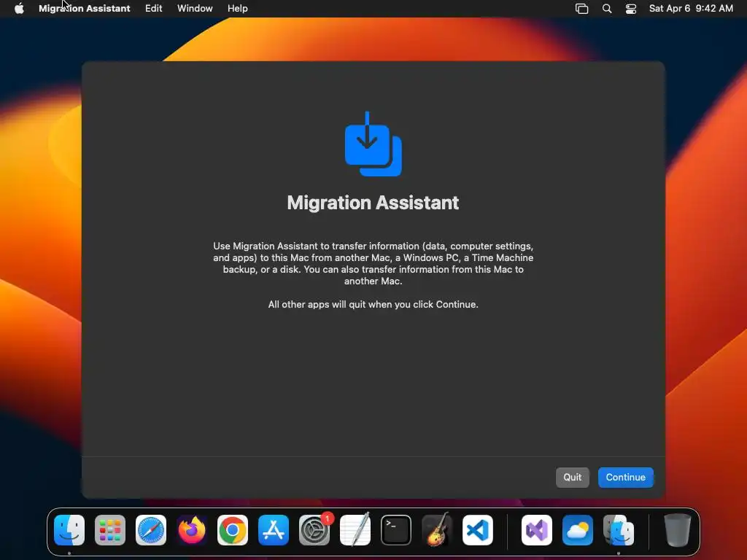Launch Terminal from the Dock
The height and width of the screenshot is (560, 747).
pos(396,530)
